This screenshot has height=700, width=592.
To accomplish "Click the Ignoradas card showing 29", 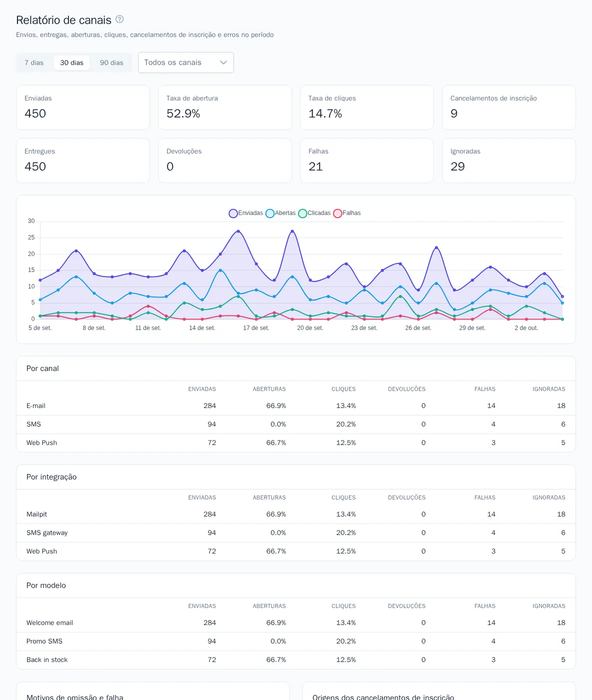I will coord(509,160).
